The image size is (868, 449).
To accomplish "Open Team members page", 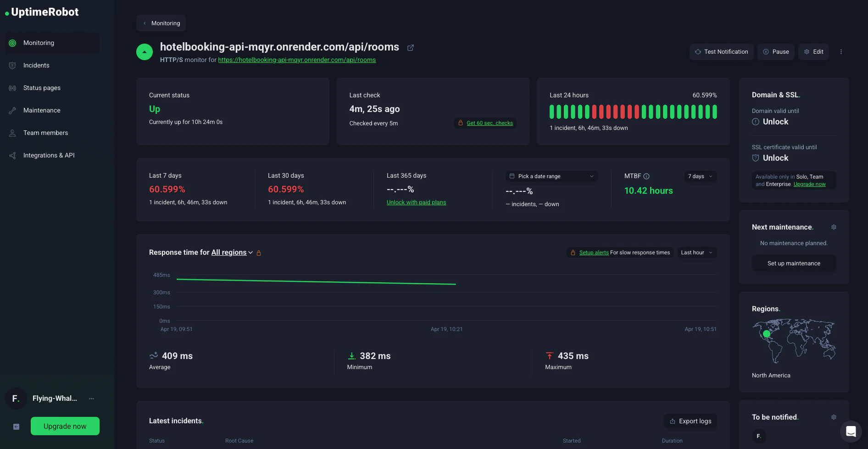I will pyautogui.click(x=52, y=133).
